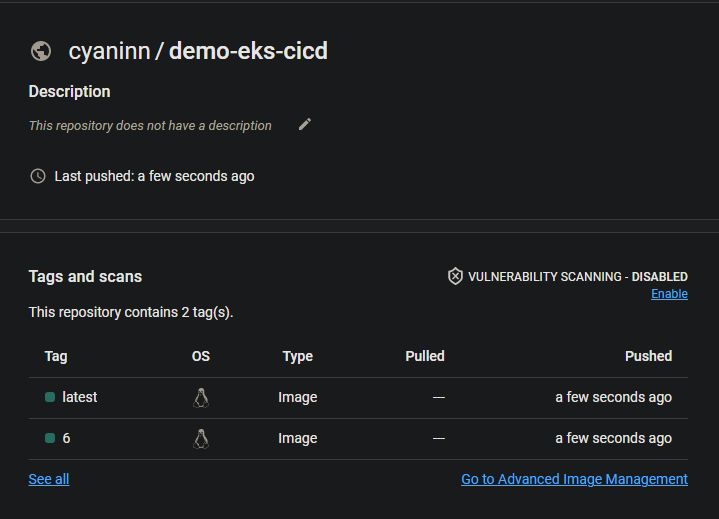
Task: Click pushed time of tag 6
Action: click(x=614, y=438)
